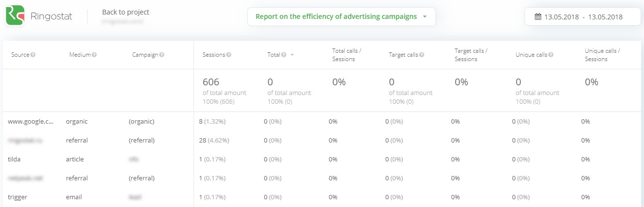The width and height of the screenshot is (644, 207).
Task: Click the Unique calls / Sessions header
Action: 602,55
